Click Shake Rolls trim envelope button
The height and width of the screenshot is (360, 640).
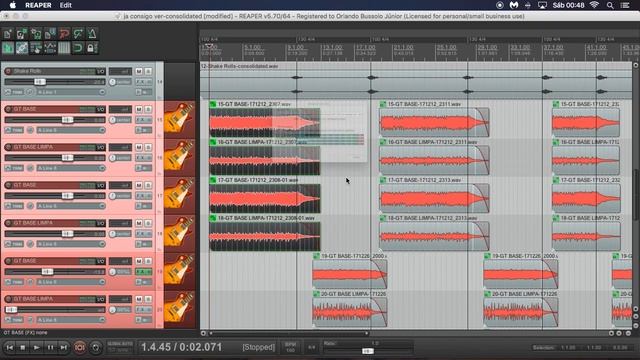pyautogui.click(x=14, y=92)
